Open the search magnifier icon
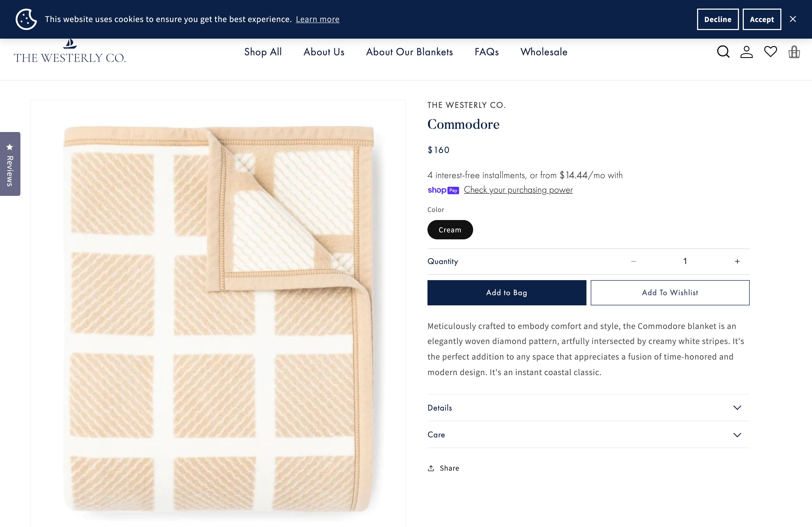Viewport: 812px width, 527px height. pos(723,52)
